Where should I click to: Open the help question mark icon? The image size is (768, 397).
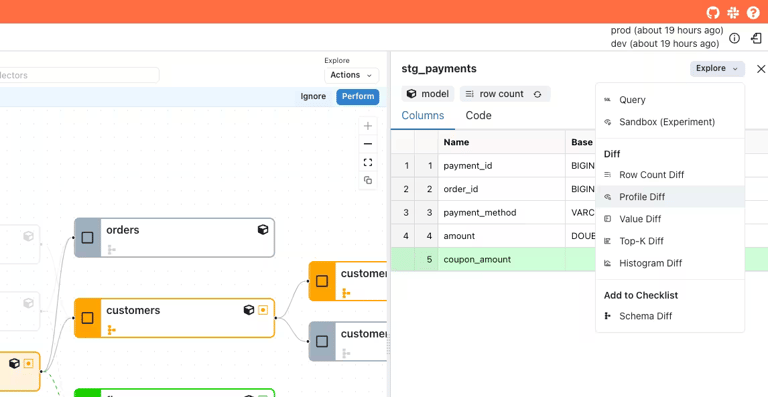coord(753,13)
